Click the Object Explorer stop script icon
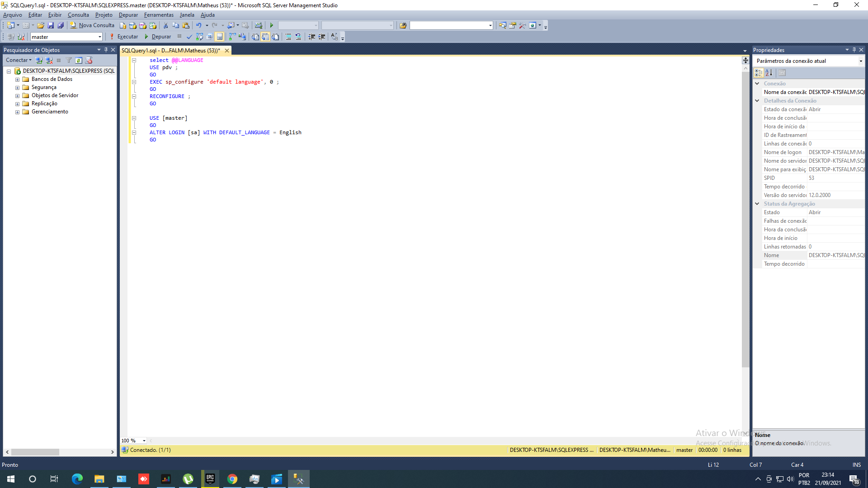This screenshot has width=868, height=488. coord(89,60)
